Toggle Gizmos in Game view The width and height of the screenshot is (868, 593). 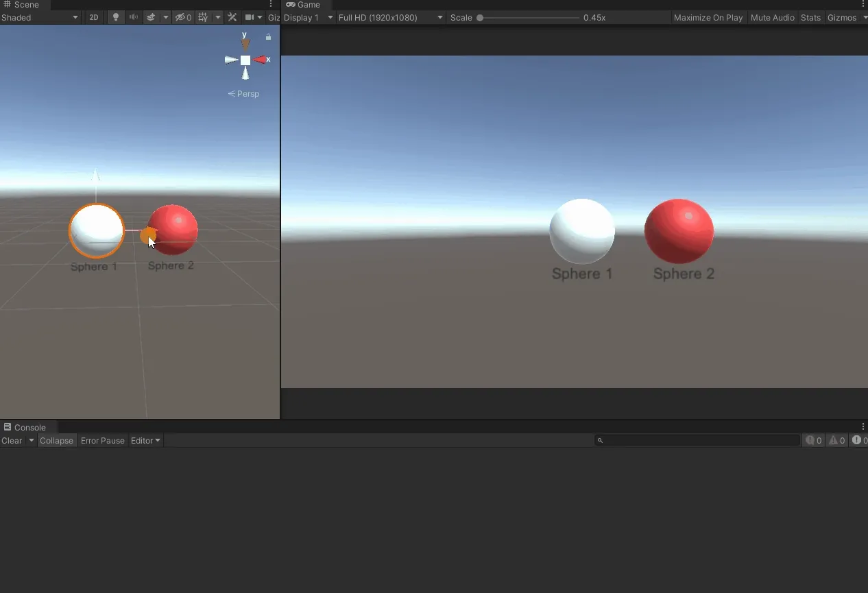click(x=841, y=17)
